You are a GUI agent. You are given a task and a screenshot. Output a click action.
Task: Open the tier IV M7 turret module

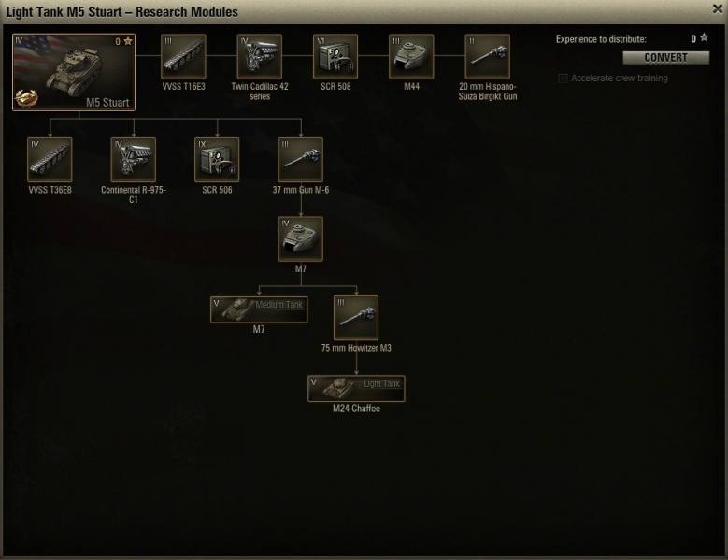click(300, 238)
